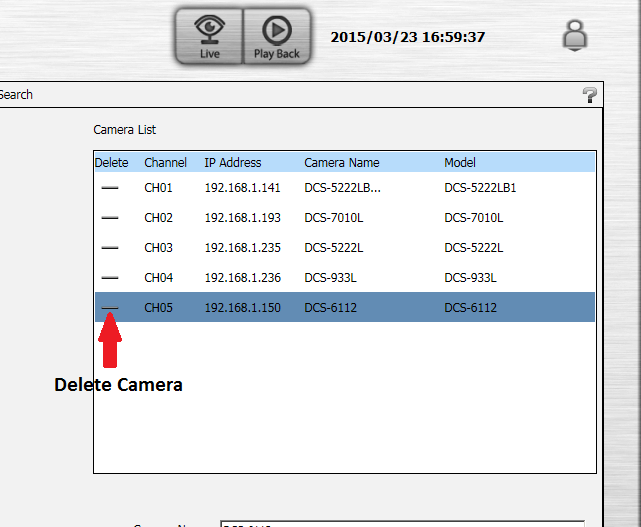Select IP address 192.168.1.193
This screenshot has height=527, width=641.
[242, 218]
